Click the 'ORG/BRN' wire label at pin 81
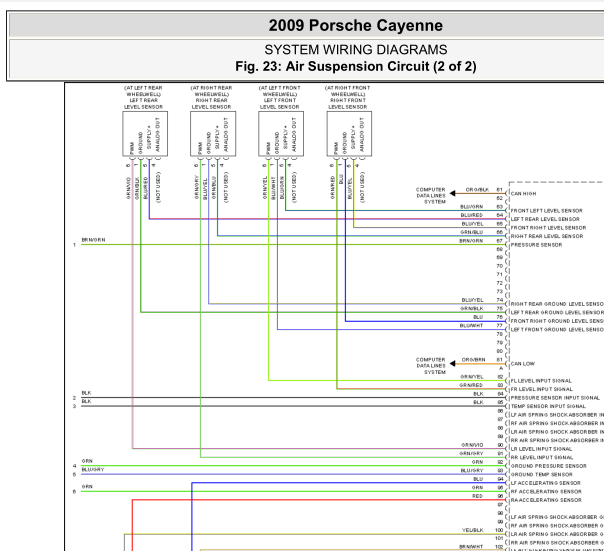Screen dimensions: 604x551 coord(473,359)
